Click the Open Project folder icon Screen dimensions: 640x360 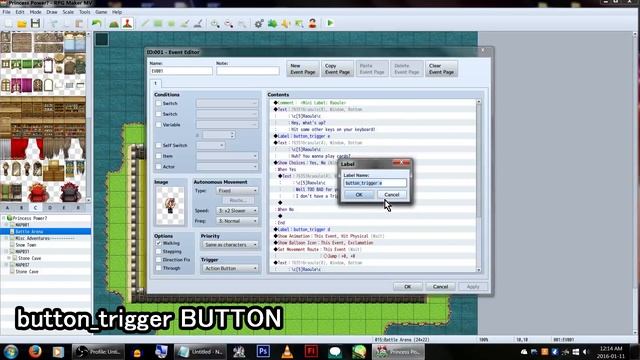tap(22, 23)
